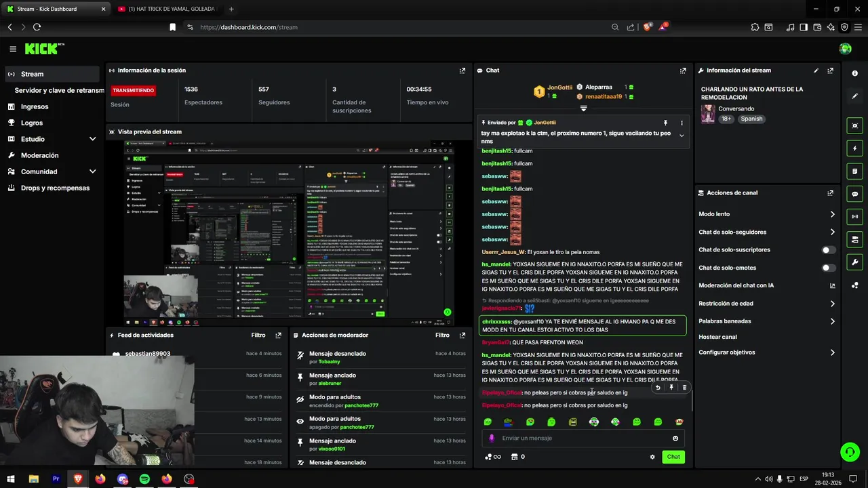
Task: Switch to the YouTube HAT TRICK DE YAMAL tab
Action: pyautogui.click(x=166, y=9)
